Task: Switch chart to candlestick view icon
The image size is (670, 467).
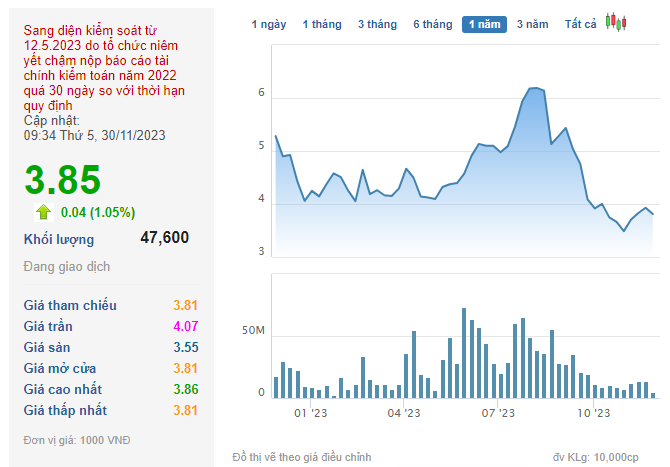Action: [x=617, y=22]
